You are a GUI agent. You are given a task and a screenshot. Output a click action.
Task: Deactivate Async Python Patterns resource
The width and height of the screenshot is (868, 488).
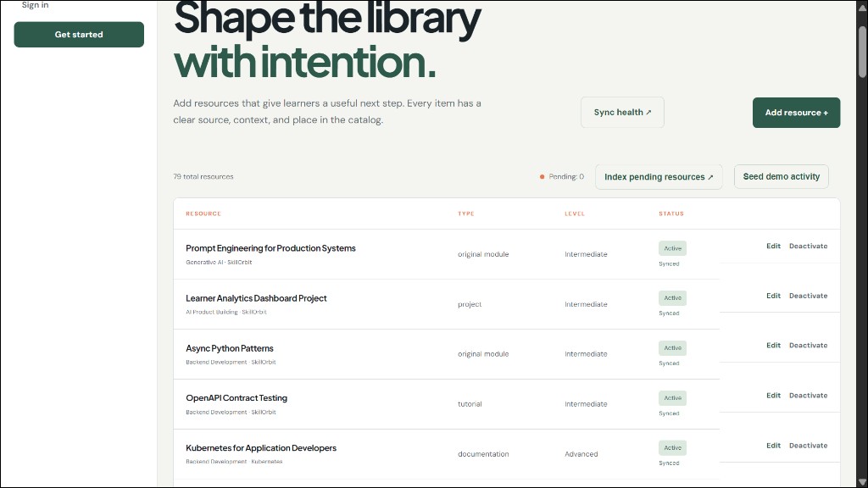808,346
